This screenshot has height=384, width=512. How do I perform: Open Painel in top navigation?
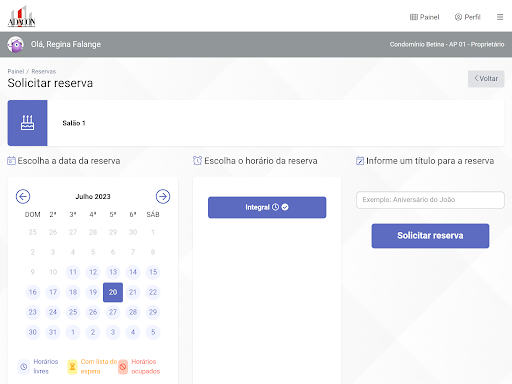tap(424, 17)
